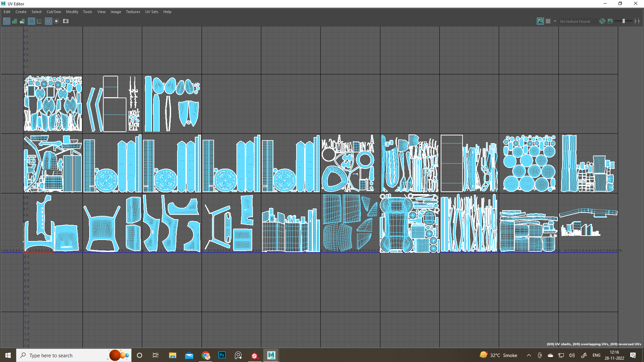The image size is (644, 362).
Task: Click the Meet Now tray icon
Action: point(540,355)
